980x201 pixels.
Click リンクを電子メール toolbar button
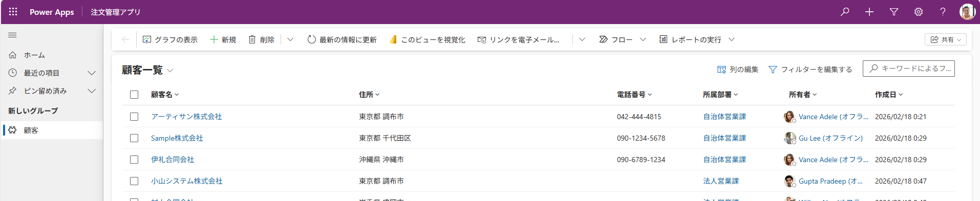[518, 39]
